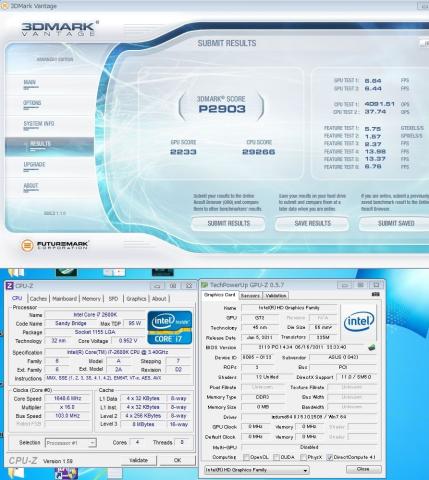Click the CPU-Z processor name field
Viewport: 429px width, 480px height.
[95, 315]
